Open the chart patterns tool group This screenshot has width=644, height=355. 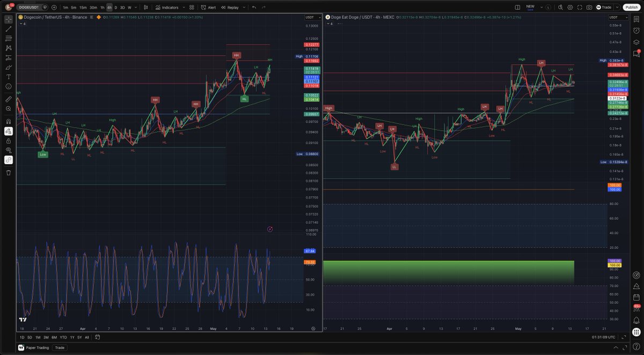coord(9,48)
